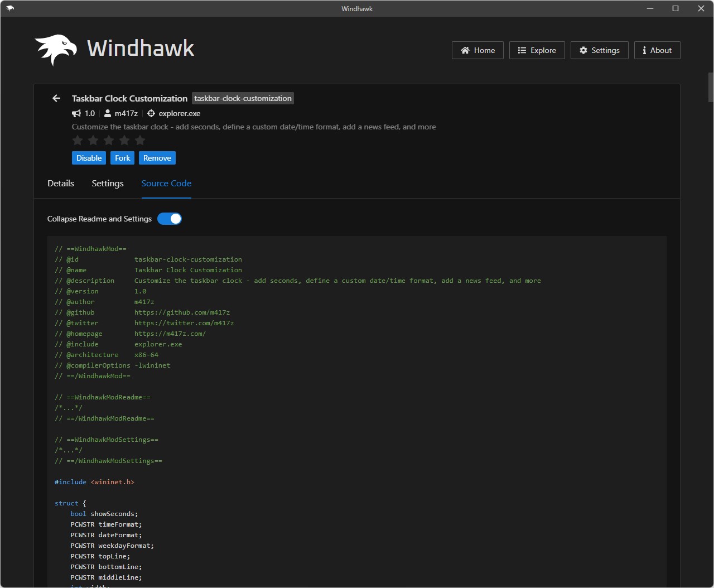
Task: Rate the mod three stars
Action: pos(109,140)
